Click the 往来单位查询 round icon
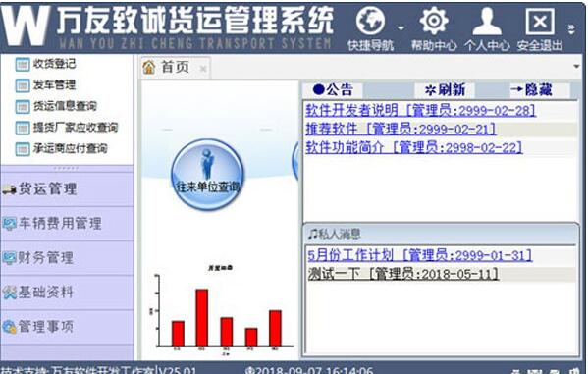The width and height of the screenshot is (588, 374). tap(207, 175)
